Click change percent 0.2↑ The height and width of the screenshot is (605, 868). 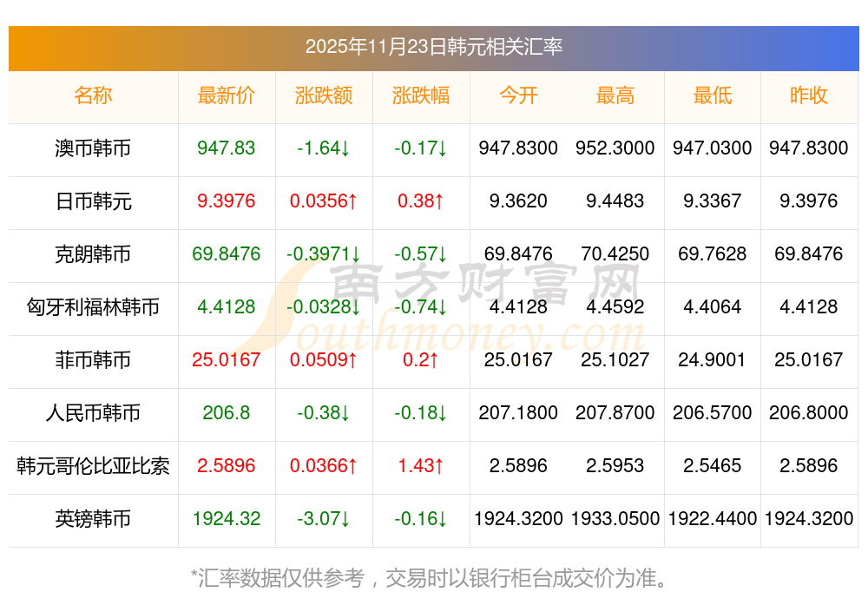pyautogui.click(x=421, y=360)
